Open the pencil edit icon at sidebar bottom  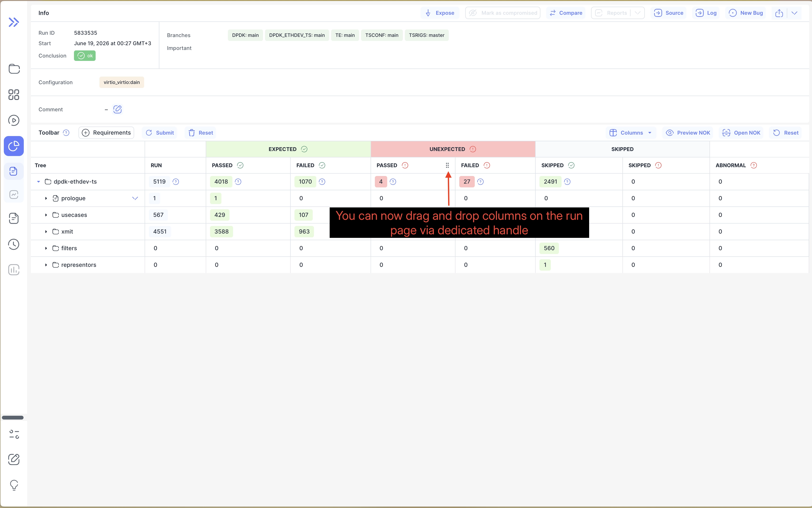[14, 459]
